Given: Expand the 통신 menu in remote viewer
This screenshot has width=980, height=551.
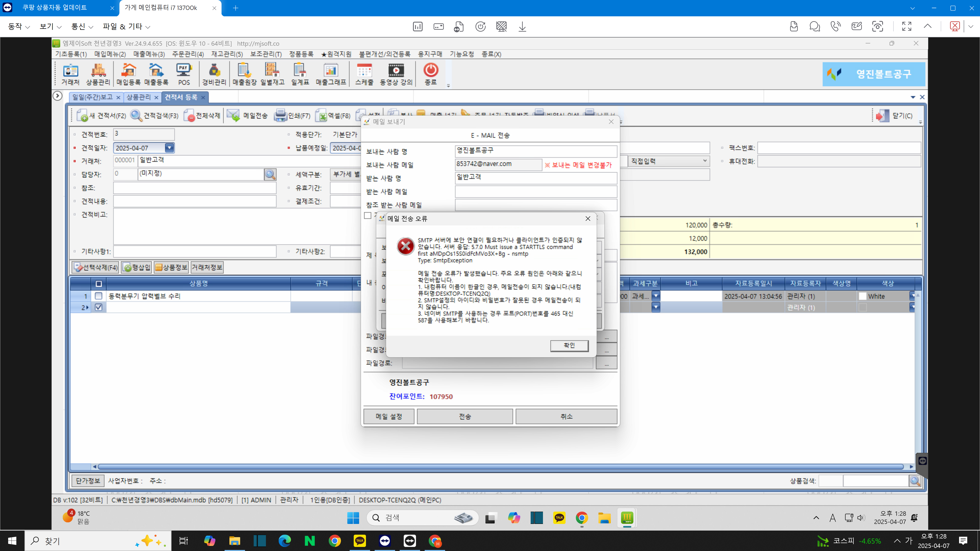Looking at the screenshot, I should tap(82, 26).
